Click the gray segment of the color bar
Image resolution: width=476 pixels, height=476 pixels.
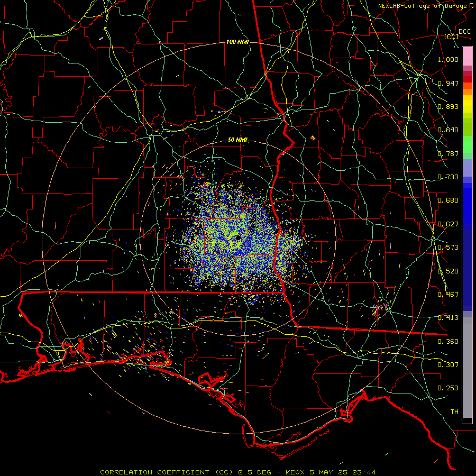pos(467,368)
